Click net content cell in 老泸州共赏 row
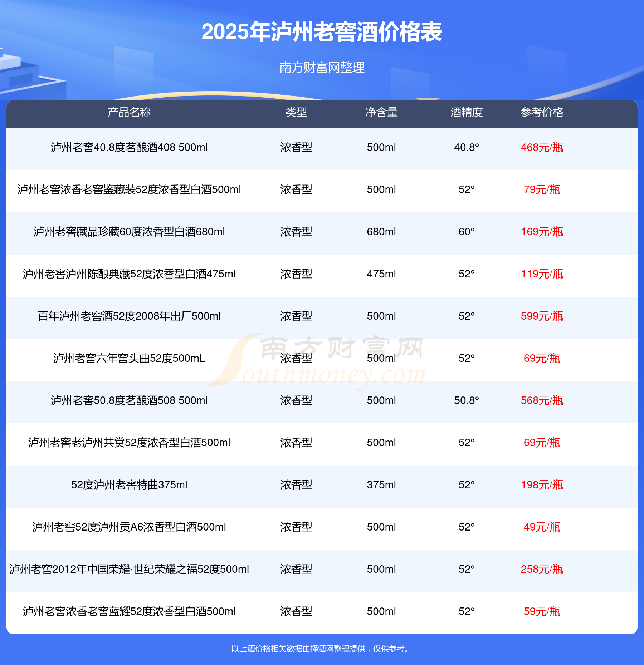The image size is (644, 665). tap(381, 443)
